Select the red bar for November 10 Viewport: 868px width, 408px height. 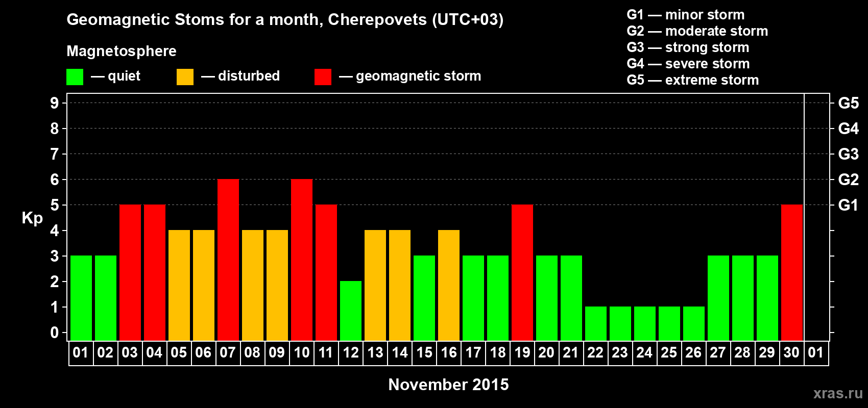[x=302, y=260]
